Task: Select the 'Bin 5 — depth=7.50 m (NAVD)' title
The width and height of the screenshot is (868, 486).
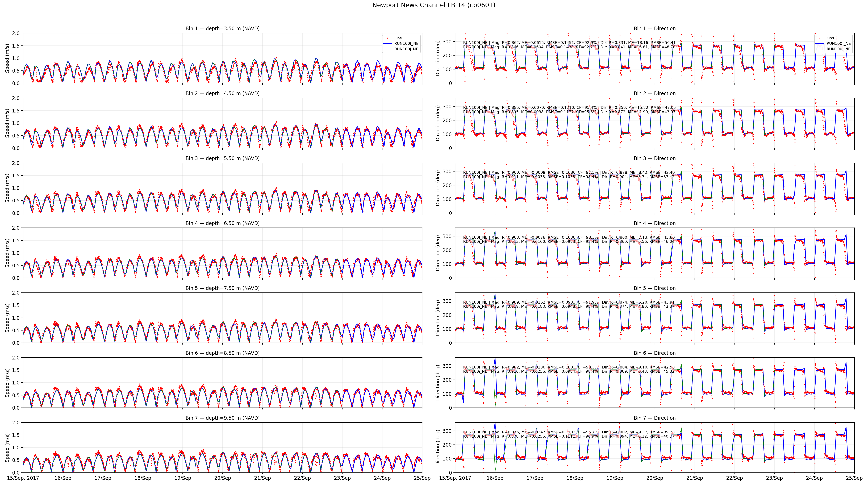Action: [x=222, y=288]
